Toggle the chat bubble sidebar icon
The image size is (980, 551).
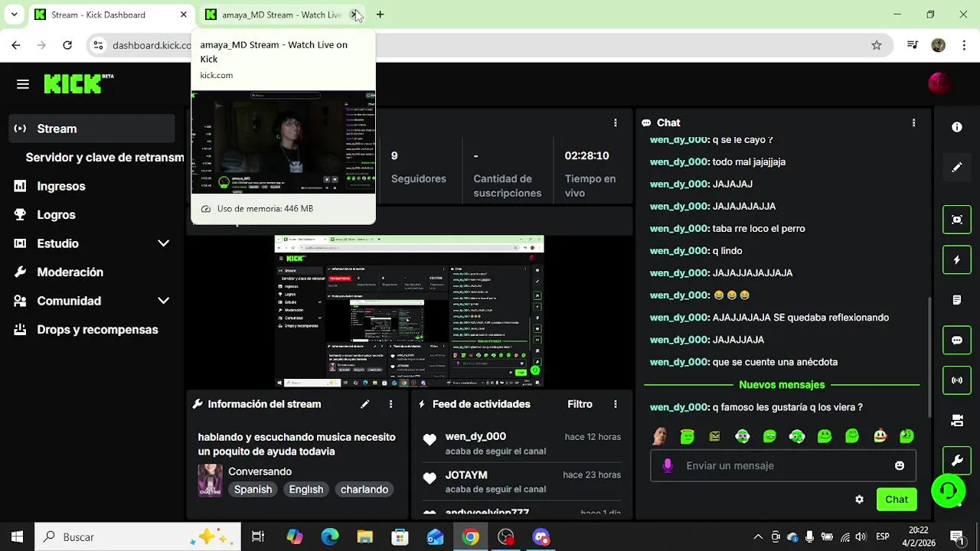957,341
